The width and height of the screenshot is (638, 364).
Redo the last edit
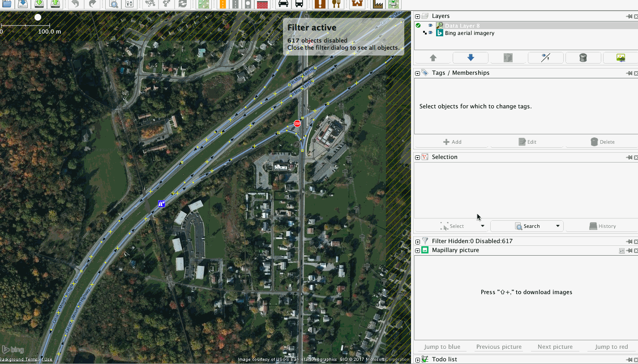click(x=93, y=4)
